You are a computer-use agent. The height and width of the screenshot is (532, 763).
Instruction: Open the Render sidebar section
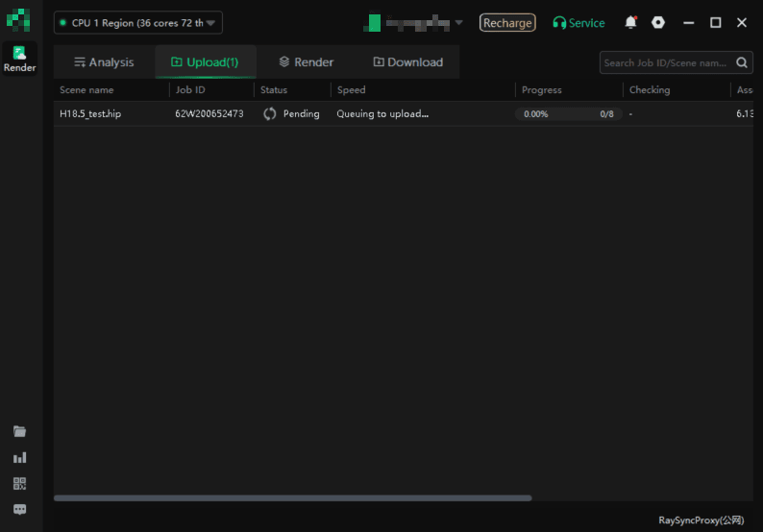point(19,59)
